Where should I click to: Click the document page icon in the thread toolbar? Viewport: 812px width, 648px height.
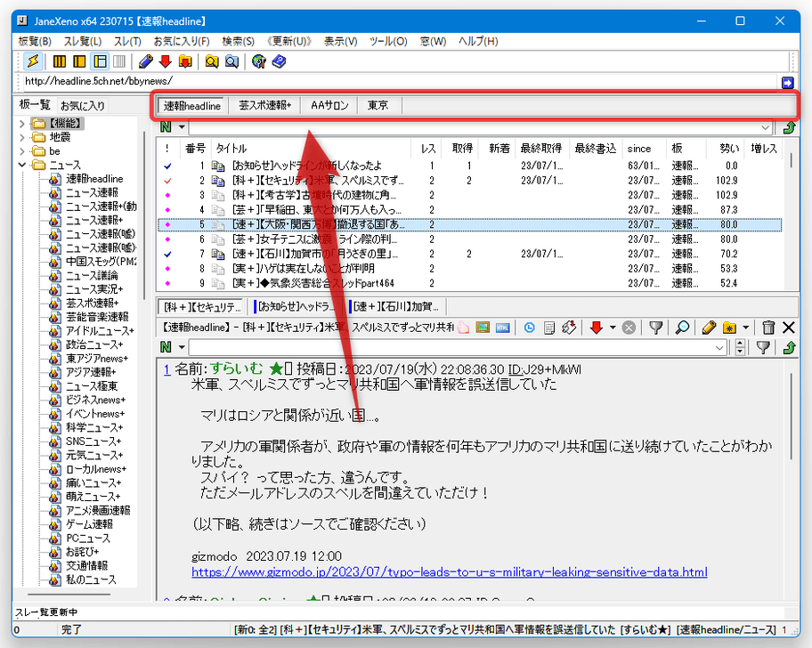click(x=549, y=327)
